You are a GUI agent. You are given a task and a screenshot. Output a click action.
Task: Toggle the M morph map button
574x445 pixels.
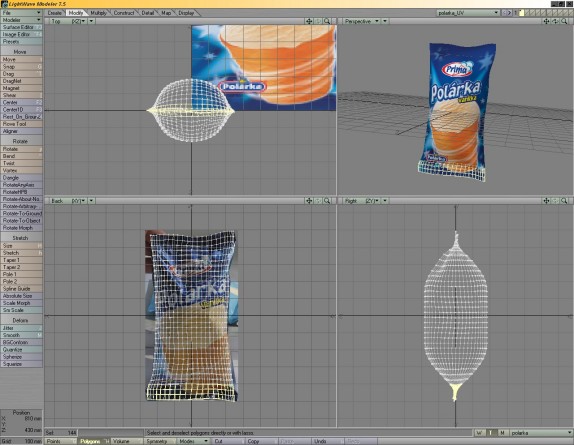click(x=503, y=433)
